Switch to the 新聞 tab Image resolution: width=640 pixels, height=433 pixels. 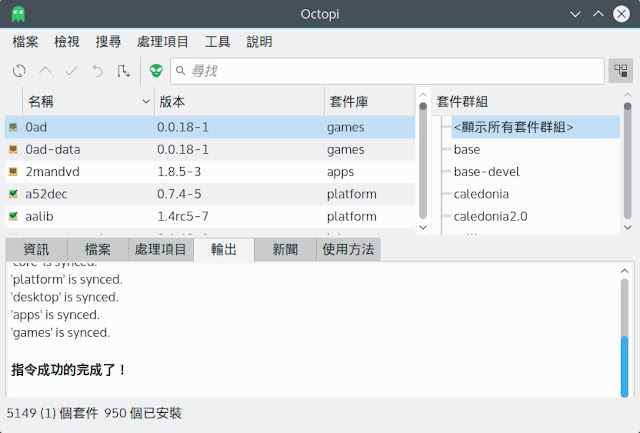[x=284, y=250]
